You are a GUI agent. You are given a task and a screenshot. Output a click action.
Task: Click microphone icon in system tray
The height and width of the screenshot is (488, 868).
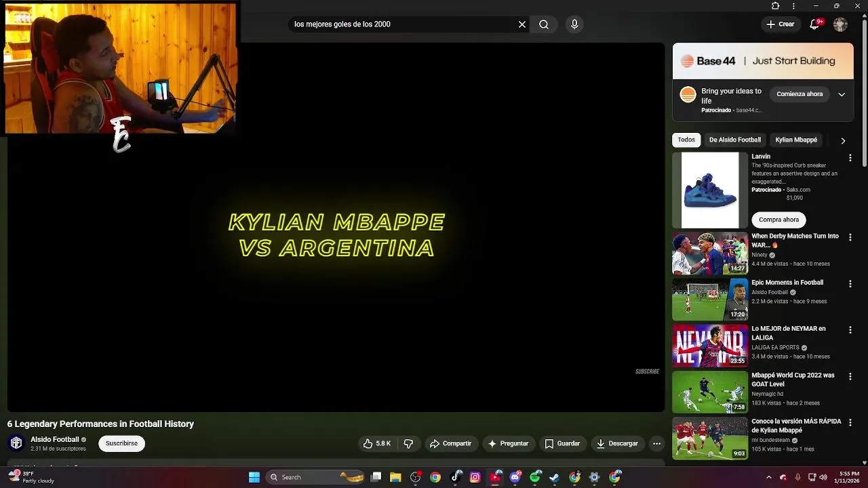(x=798, y=477)
